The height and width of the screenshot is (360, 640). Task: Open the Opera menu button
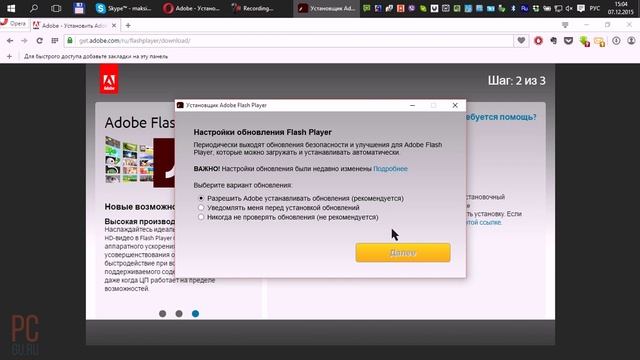pyautogui.click(x=13, y=24)
